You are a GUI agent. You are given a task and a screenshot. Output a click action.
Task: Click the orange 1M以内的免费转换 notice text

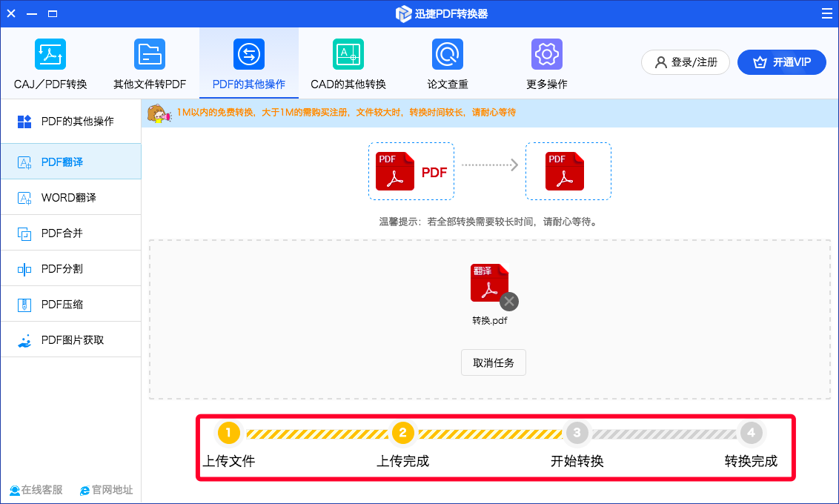coord(346,113)
